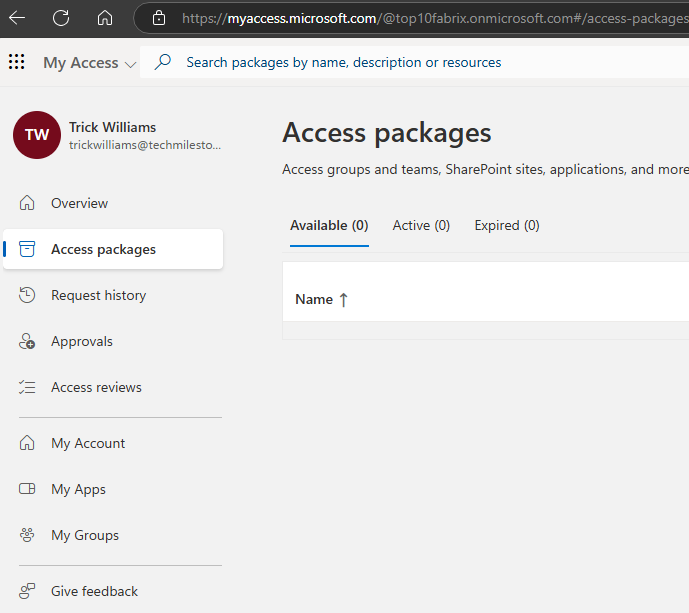689x613 pixels.
Task: Go back using the browser back arrow
Action: [18, 17]
